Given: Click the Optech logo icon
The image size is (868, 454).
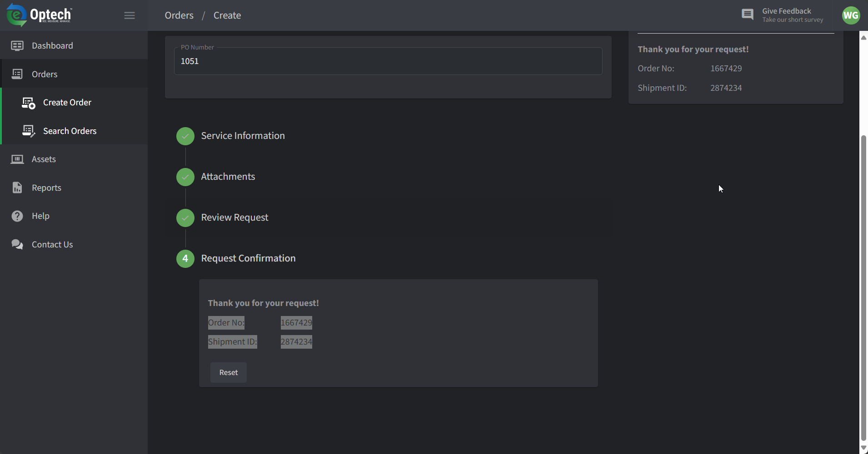Looking at the screenshot, I should click(16, 15).
